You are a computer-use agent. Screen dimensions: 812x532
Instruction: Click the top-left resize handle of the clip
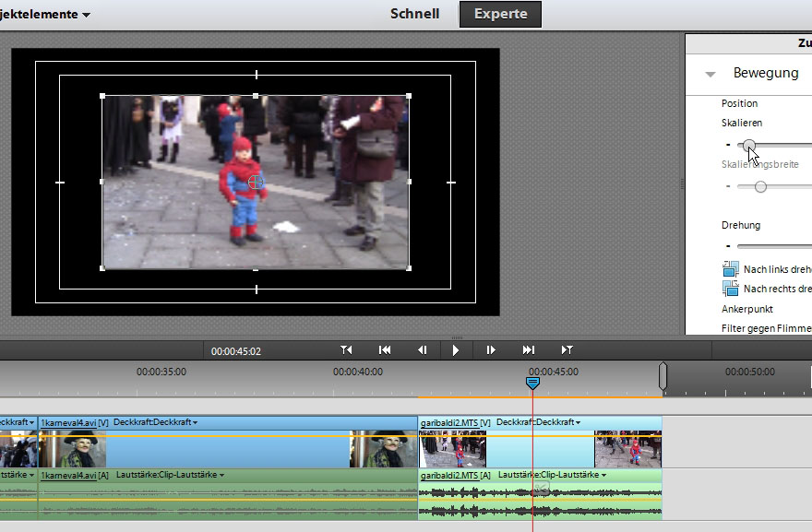[102, 96]
